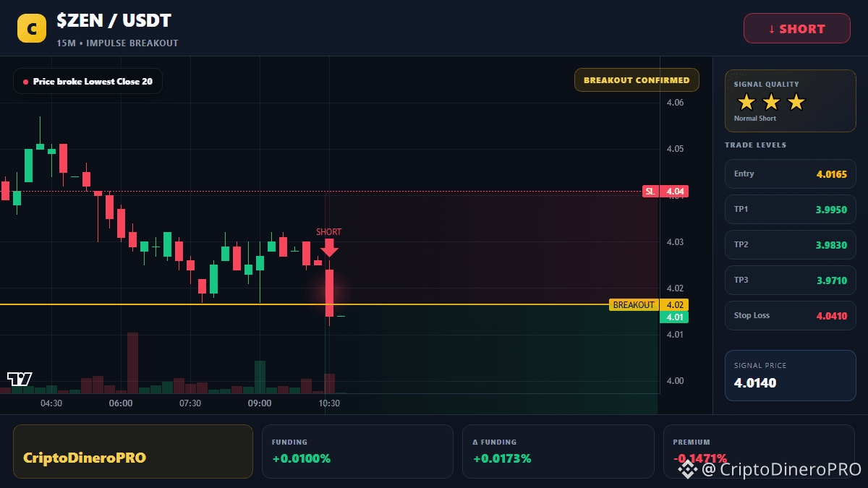Select the TP3 3.9710 row
The width and height of the screenshot is (868, 488).
(790, 281)
